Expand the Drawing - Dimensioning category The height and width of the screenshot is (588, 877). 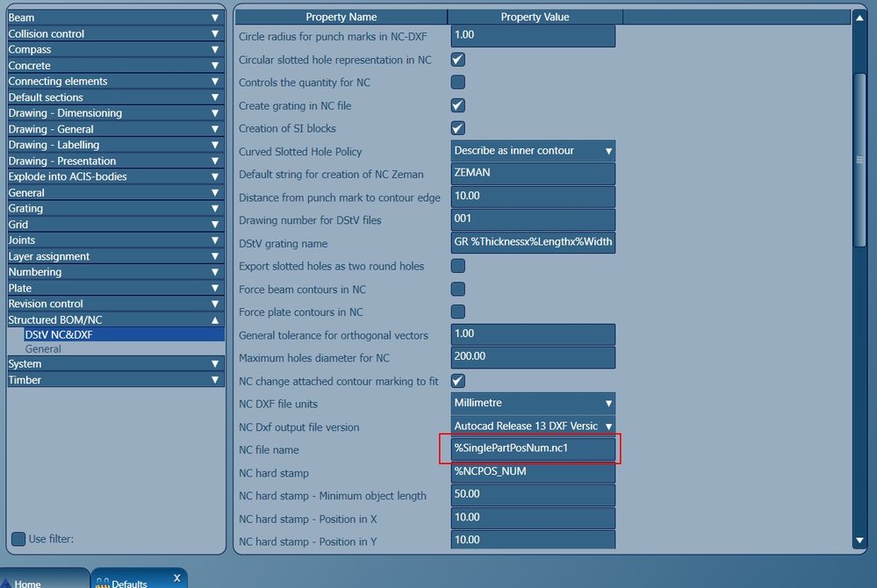(x=213, y=112)
